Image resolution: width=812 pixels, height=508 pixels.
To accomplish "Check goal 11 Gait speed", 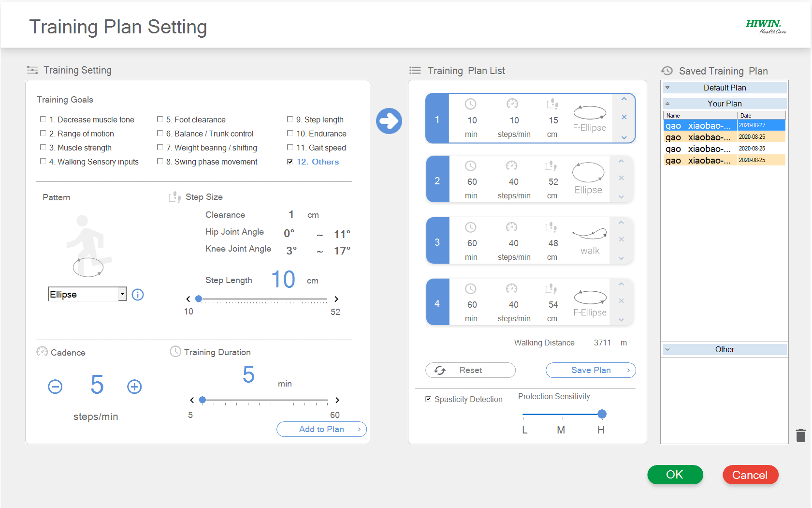I will click(x=290, y=147).
